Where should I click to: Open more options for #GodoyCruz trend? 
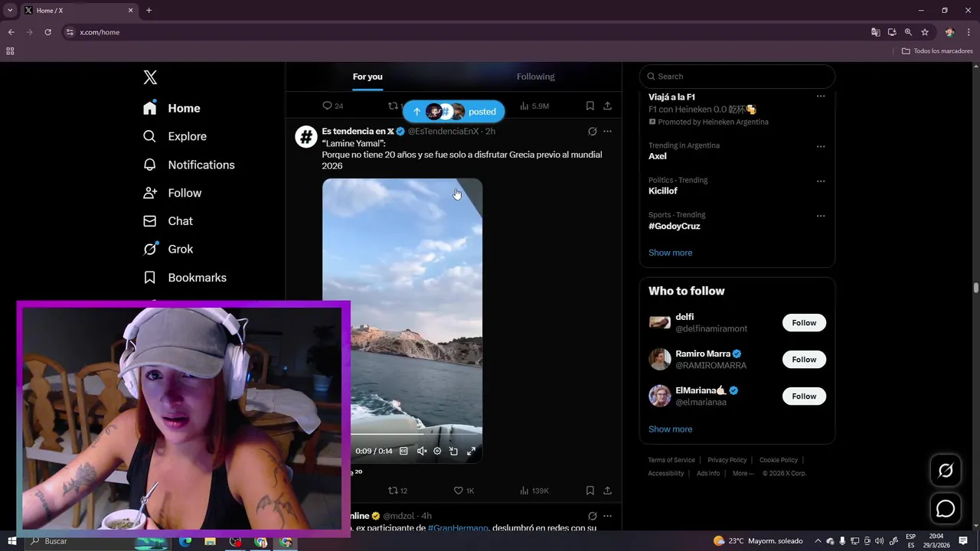point(821,216)
